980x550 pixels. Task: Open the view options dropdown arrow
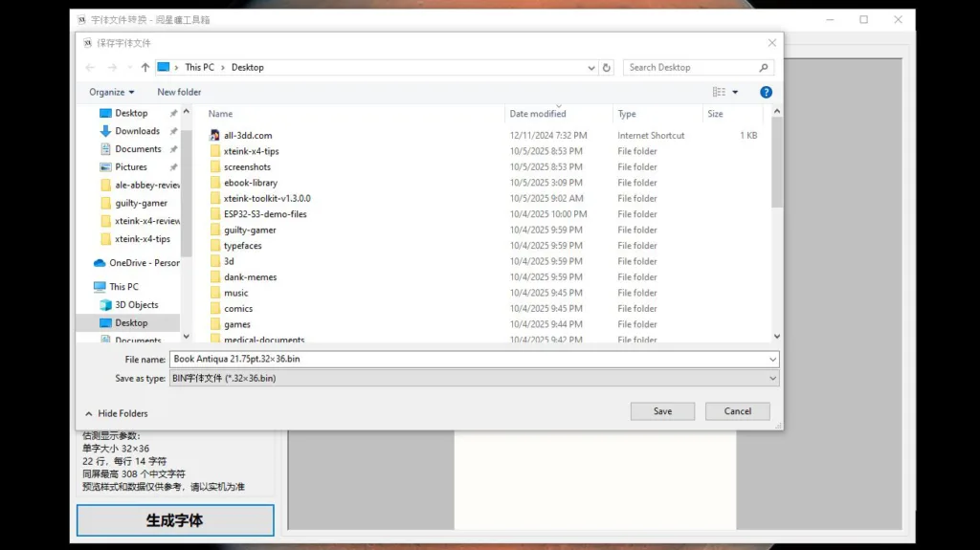pyautogui.click(x=735, y=92)
